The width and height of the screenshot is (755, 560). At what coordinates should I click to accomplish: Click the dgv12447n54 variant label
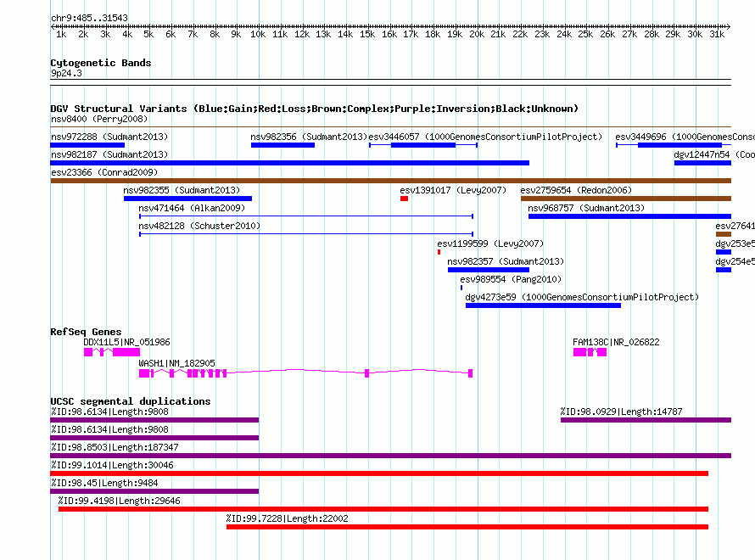(714, 154)
